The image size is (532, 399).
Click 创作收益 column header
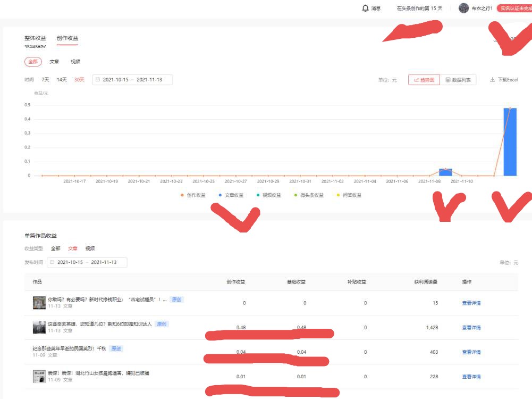235,282
